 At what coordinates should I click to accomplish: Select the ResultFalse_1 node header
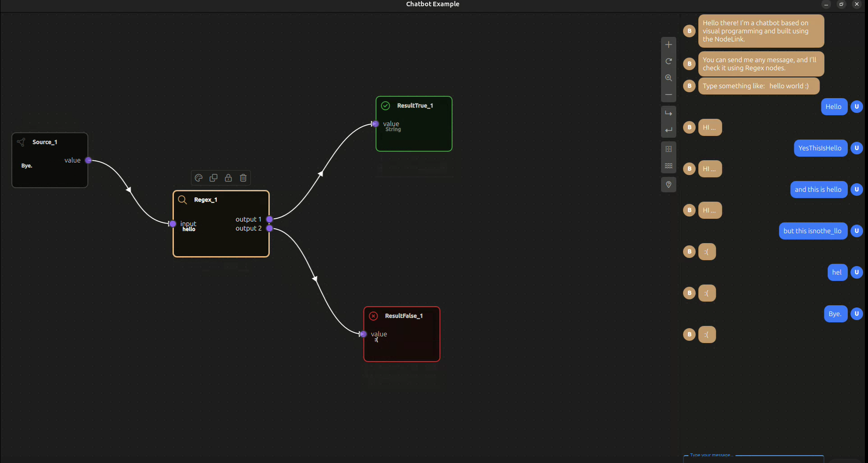coord(403,316)
